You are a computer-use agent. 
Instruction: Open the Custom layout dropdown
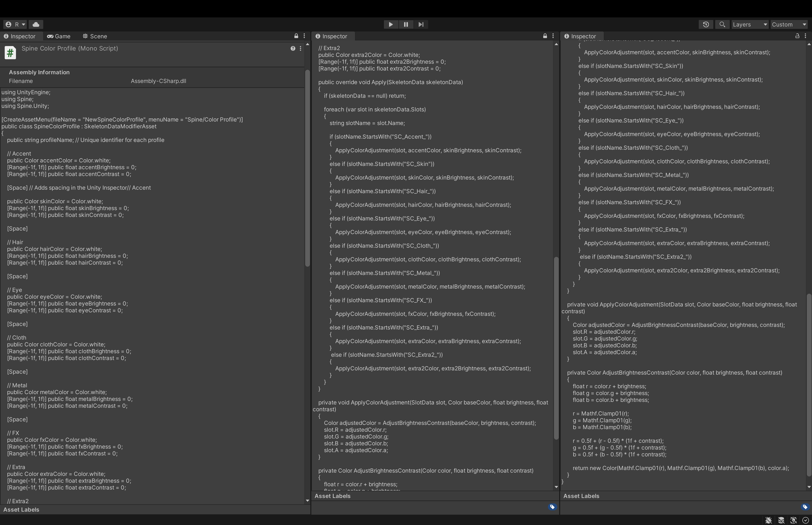[x=789, y=24]
